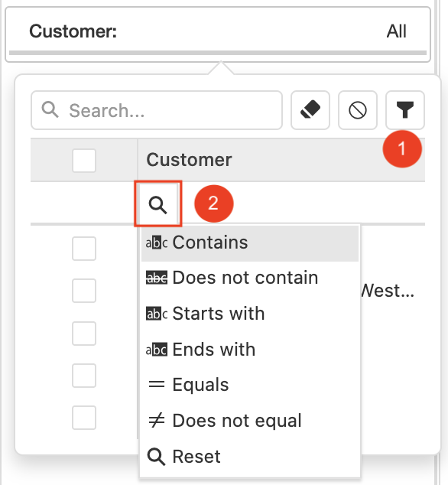Tick the checkbox beside the Does not equal row

click(x=84, y=418)
